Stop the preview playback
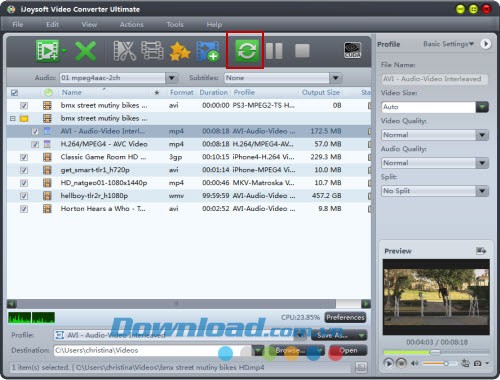The height and width of the screenshot is (380, 500). 401,363
